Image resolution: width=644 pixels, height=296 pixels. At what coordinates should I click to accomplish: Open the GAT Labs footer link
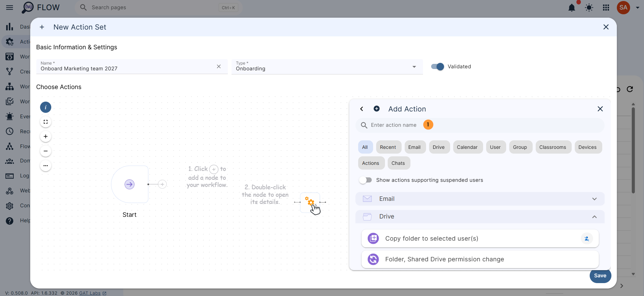[x=90, y=293]
